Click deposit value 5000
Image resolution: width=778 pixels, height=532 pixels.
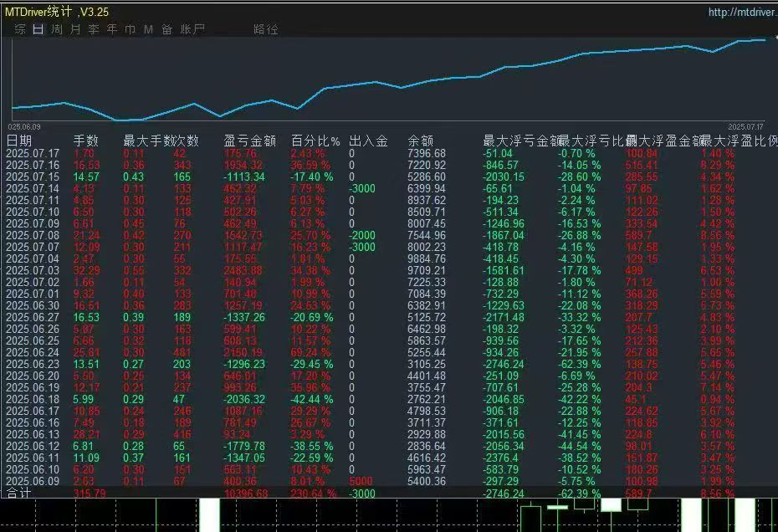point(361,481)
